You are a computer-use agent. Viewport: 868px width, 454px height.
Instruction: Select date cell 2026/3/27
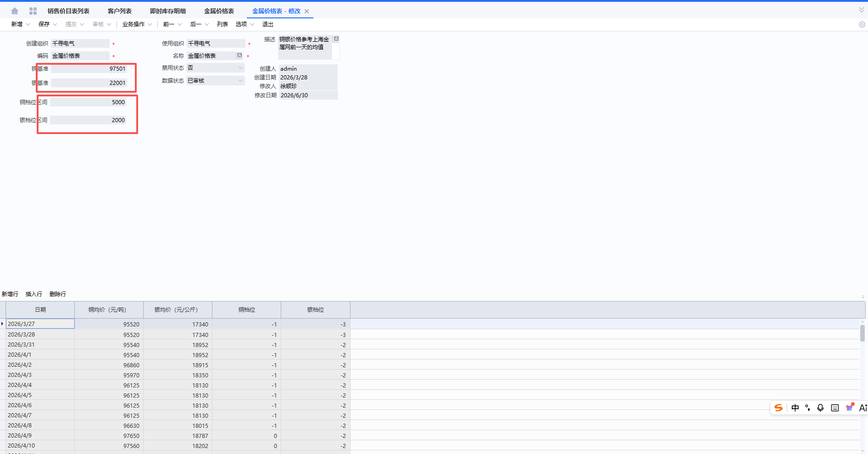pyautogui.click(x=40, y=324)
